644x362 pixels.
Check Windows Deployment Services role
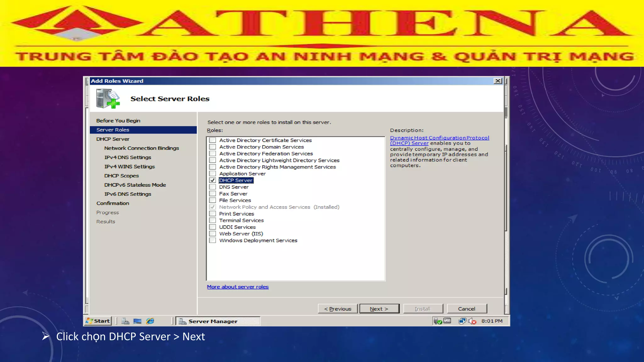click(213, 240)
